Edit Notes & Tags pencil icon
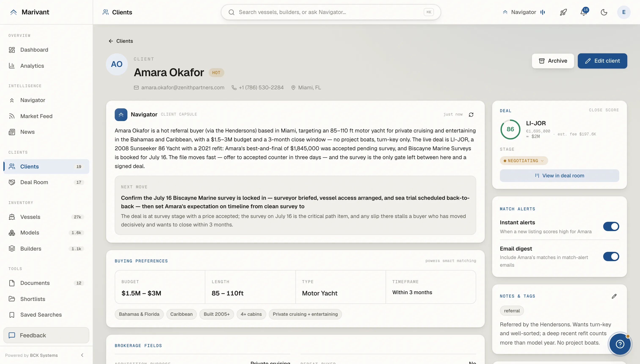 point(614,296)
